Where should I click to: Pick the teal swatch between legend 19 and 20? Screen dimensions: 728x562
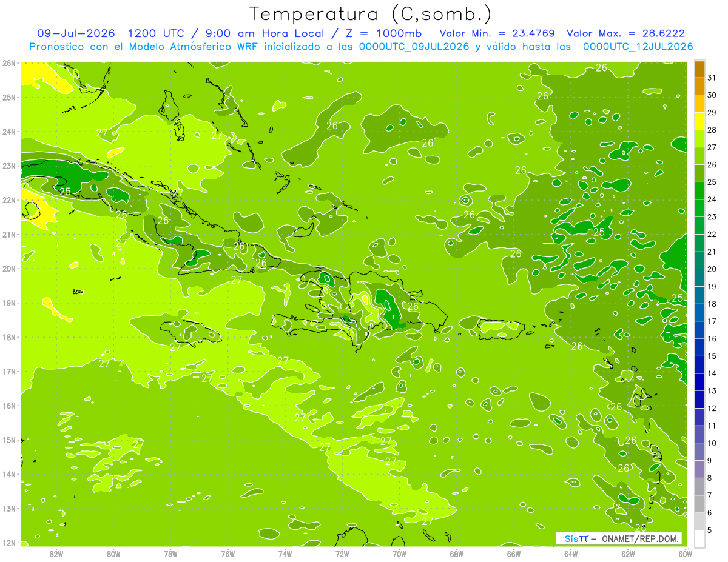pos(699,278)
